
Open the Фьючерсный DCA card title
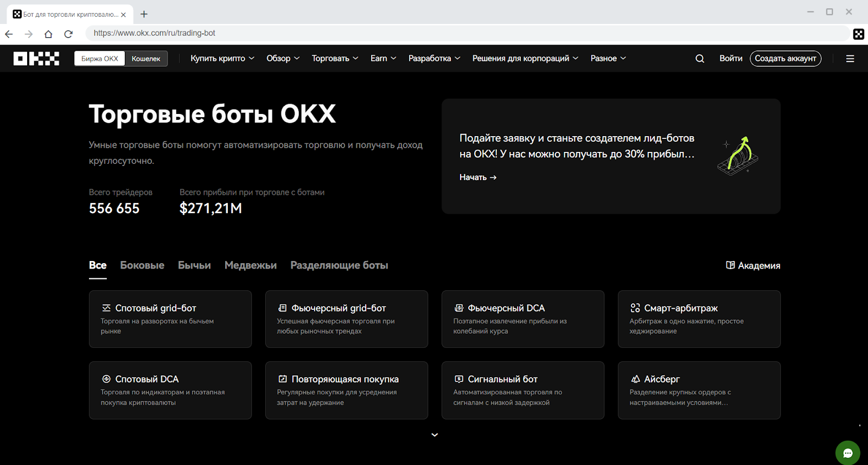pos(506,308)
